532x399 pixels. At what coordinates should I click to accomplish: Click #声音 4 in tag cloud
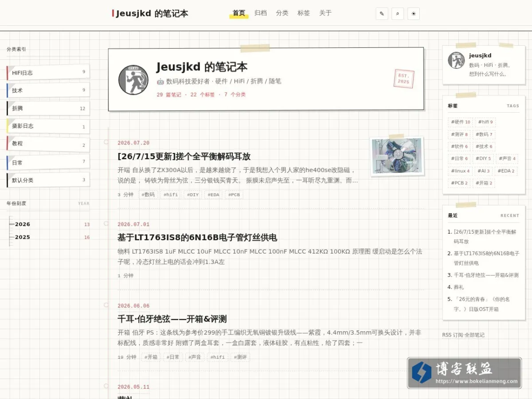pyautogui.click(x=507, y=159)
